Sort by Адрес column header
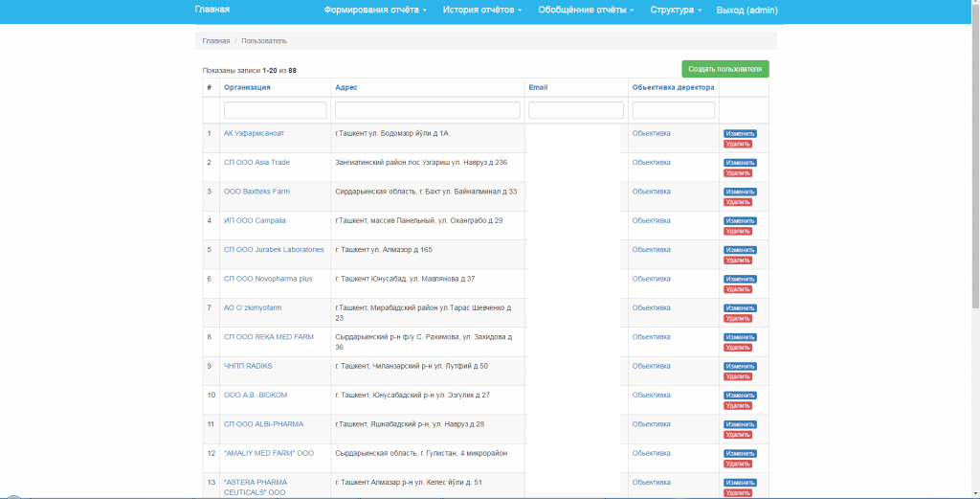The height and width of the screenshot is (499, 980). (346, 87)
